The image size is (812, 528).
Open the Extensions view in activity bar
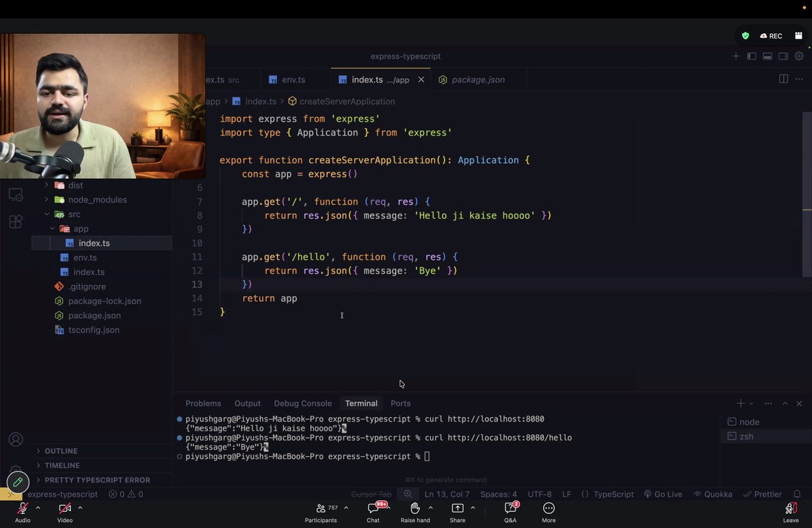pyautogui.click(x=16, y=221)
